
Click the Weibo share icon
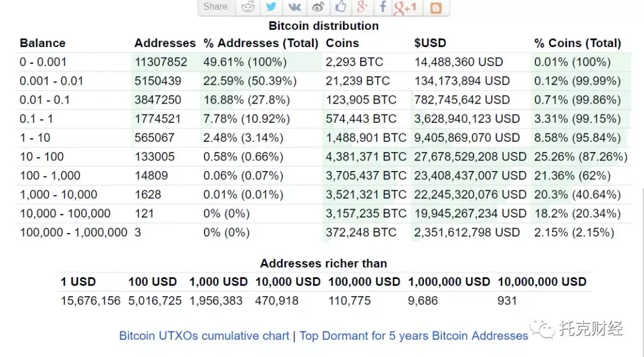click(x=318, y=7)
